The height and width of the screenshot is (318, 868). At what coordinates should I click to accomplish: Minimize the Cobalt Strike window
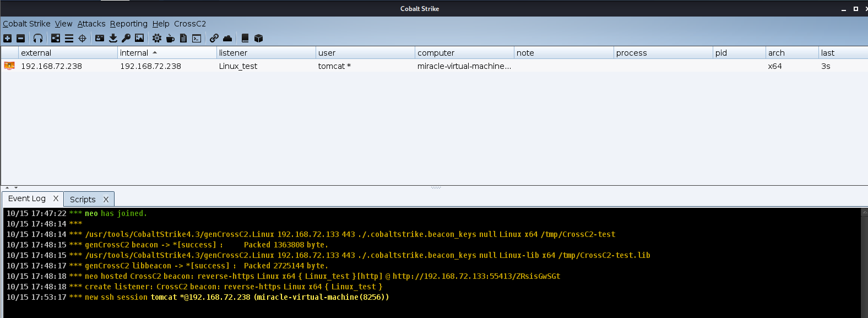click(x=843, y=9)
